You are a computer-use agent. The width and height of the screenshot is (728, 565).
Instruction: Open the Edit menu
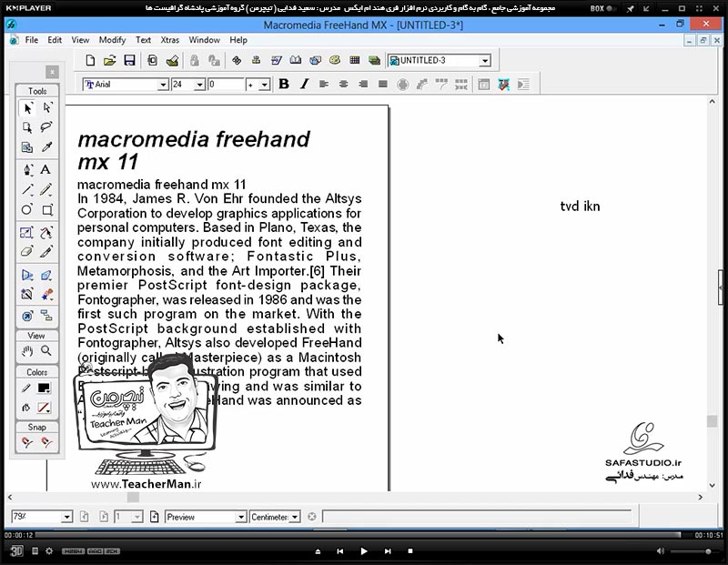(x=55, y=40)
